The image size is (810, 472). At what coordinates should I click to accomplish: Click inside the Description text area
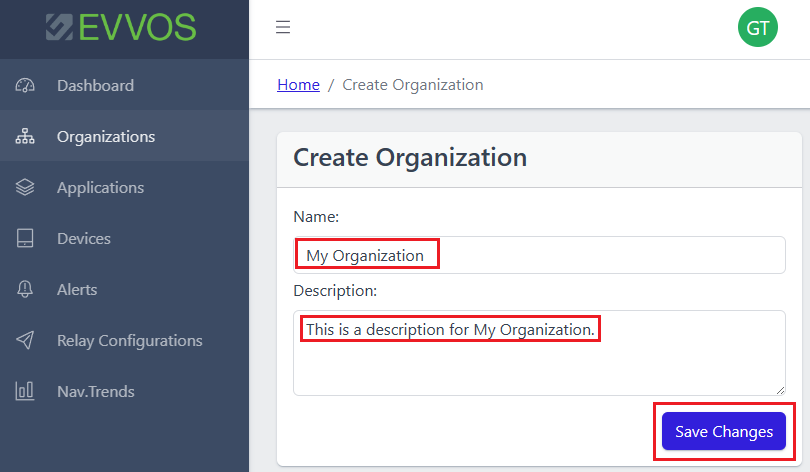(539, 353)
